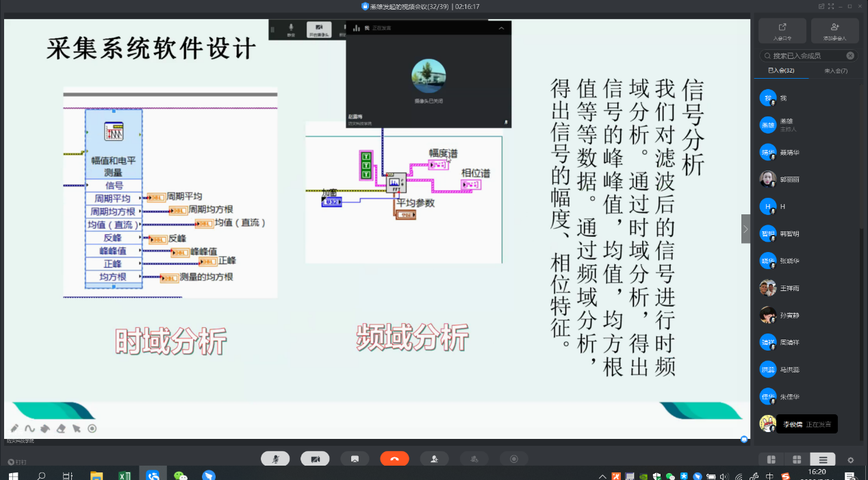The width and height of the screenshot is (868, 480).
Task: Collapse the speaker video window
Action: click(x=501, y=28)
